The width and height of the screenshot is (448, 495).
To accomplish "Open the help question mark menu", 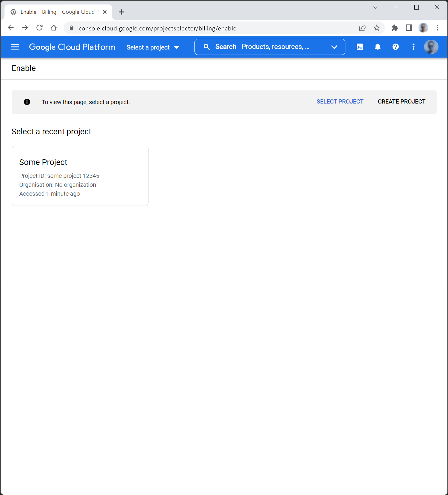I will [x=396, y=47].
